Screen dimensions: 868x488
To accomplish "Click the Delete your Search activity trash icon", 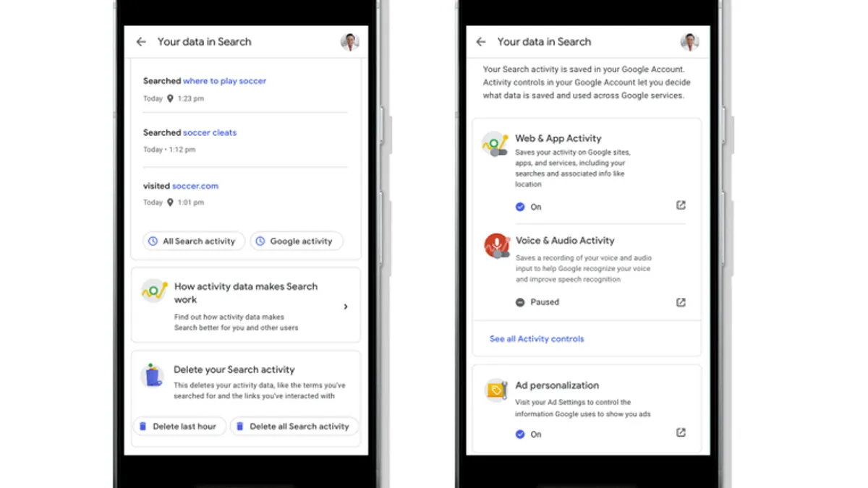I will click(x=153, y=374).
